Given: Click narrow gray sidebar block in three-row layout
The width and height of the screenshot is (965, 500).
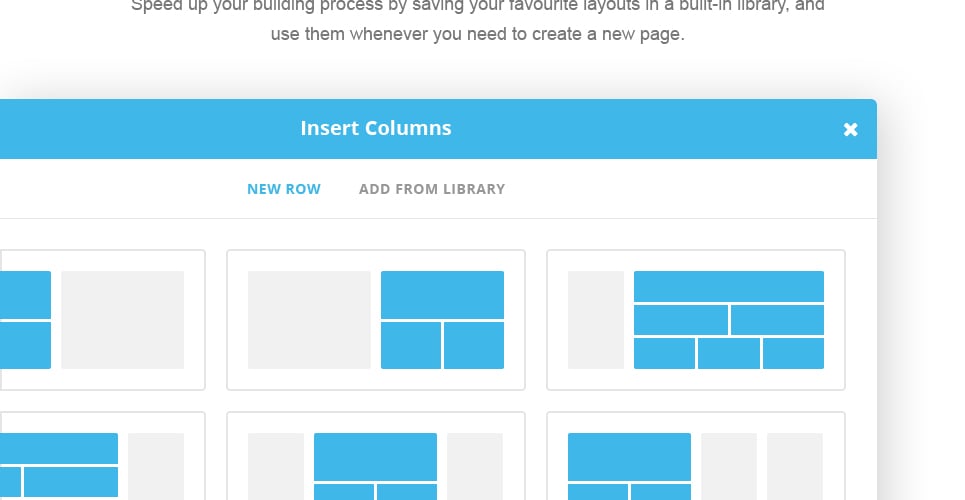Looking at the screenshot, I should (x=596, y=320).
